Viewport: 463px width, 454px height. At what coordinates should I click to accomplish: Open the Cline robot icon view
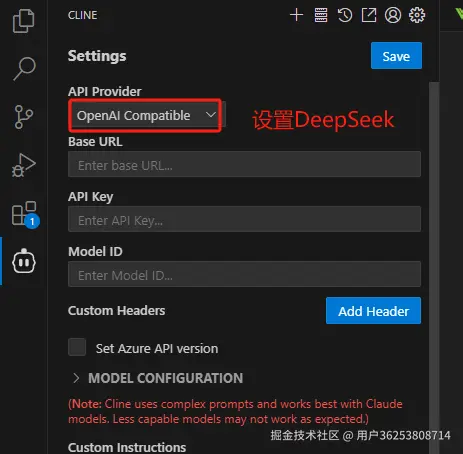pyautogui.click(x=24, y=261)
